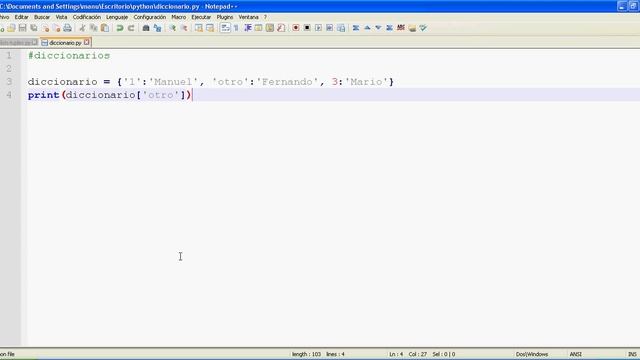Toggle the indent guide icon
This screenshot has width=640, height=360.
pyautogui.click(x=247, y=28)
